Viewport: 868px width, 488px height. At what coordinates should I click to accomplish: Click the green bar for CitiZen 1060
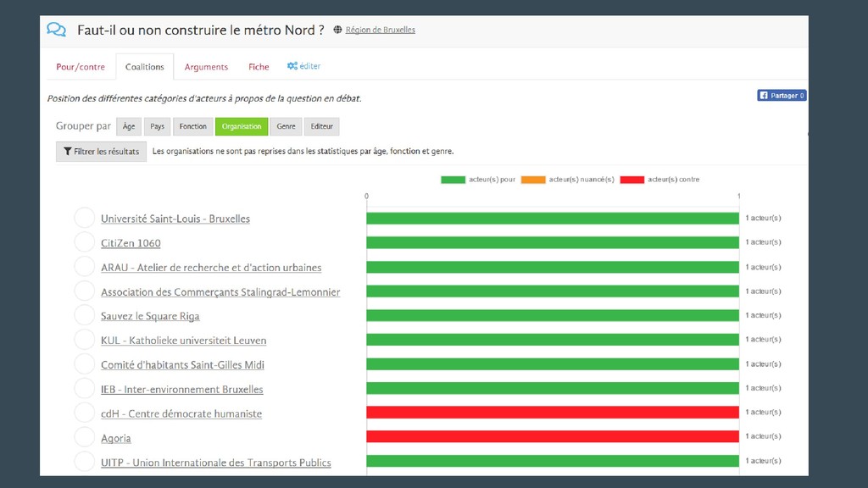tap(553, 242)
